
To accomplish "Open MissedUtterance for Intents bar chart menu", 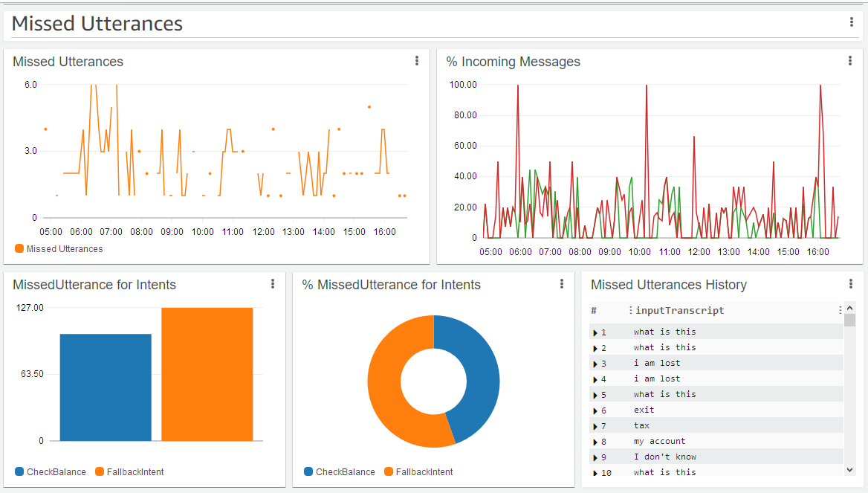I will (x=272, y=283).
